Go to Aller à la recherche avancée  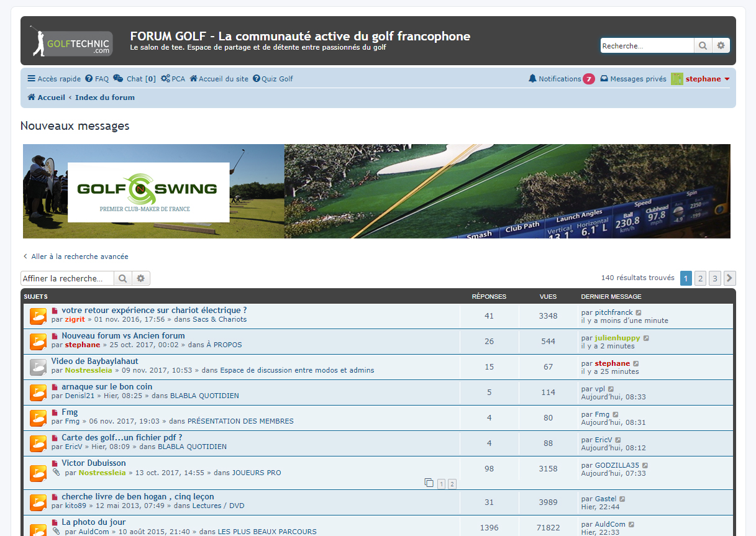pyautogui.click(x=76, y=257)
